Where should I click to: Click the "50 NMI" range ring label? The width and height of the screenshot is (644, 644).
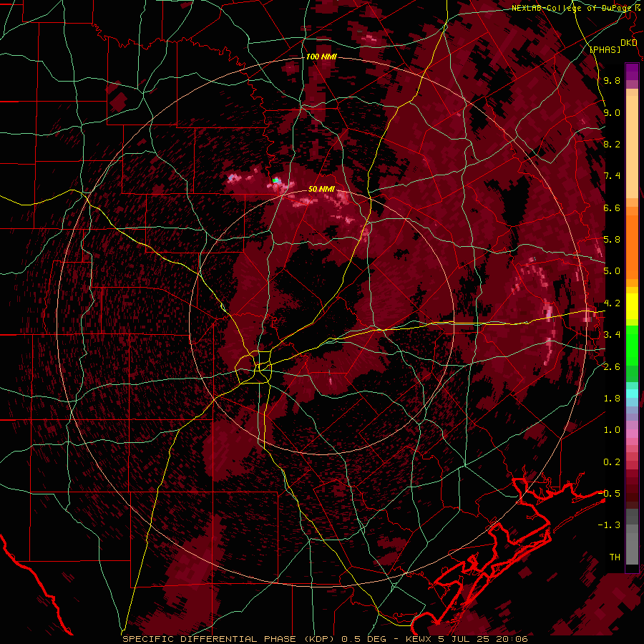321,190
